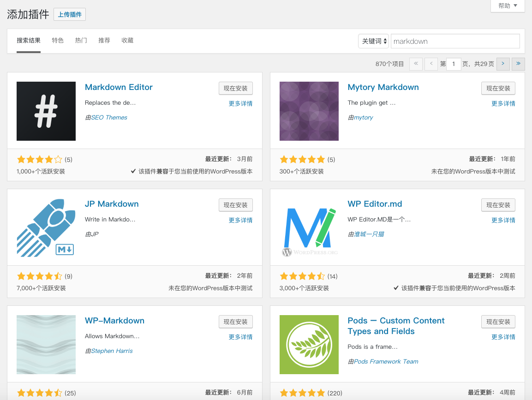
Task: Click the 870个项目 item count text
Action: click(389, 64)
